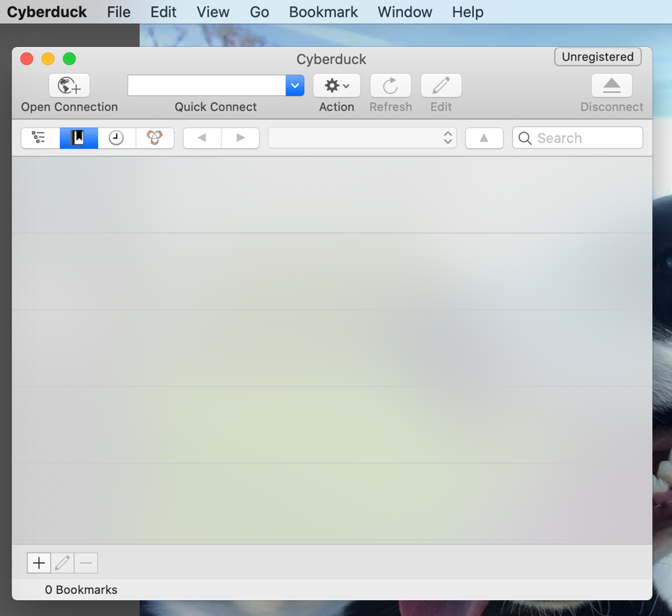
Task: Minimize the Cyberduck window with yellow button
Action: pyautogui.click(x=48, y=59)
